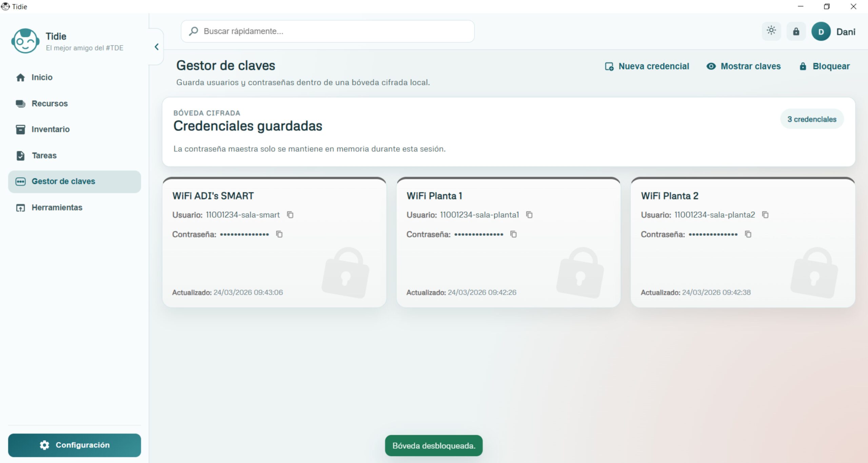Screen dimensions: 868x463
Task: Click the 3 credenciales badge
Action: tap(812, 119)
